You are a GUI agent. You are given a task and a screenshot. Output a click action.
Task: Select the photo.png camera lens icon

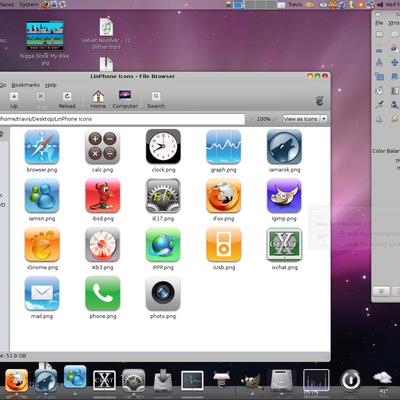click(163, 293)
